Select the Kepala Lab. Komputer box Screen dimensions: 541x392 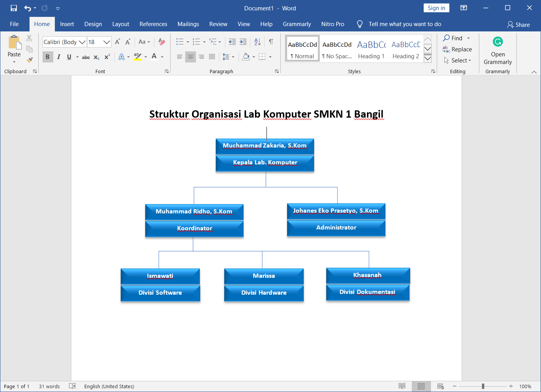(x=265, y=163)
